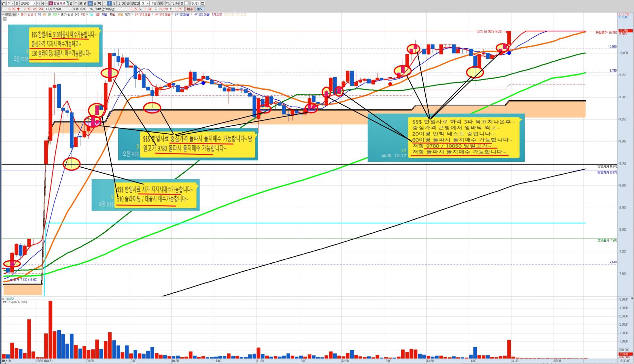Viewport: 634px width, 364px height.
Task: Click the top-left window layout icon
Action: [4, 3]
